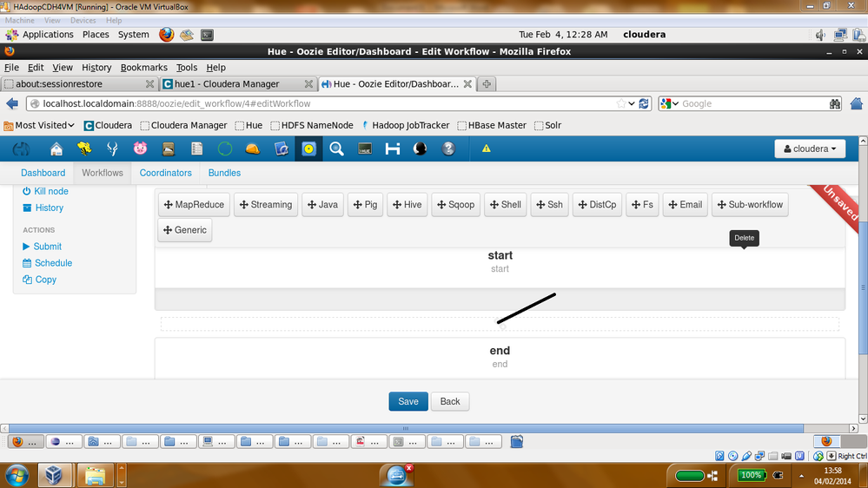Viewport: 868px width, 488px height.
Task: Add a Sub-workflow action
Action: tap(750, 205)
